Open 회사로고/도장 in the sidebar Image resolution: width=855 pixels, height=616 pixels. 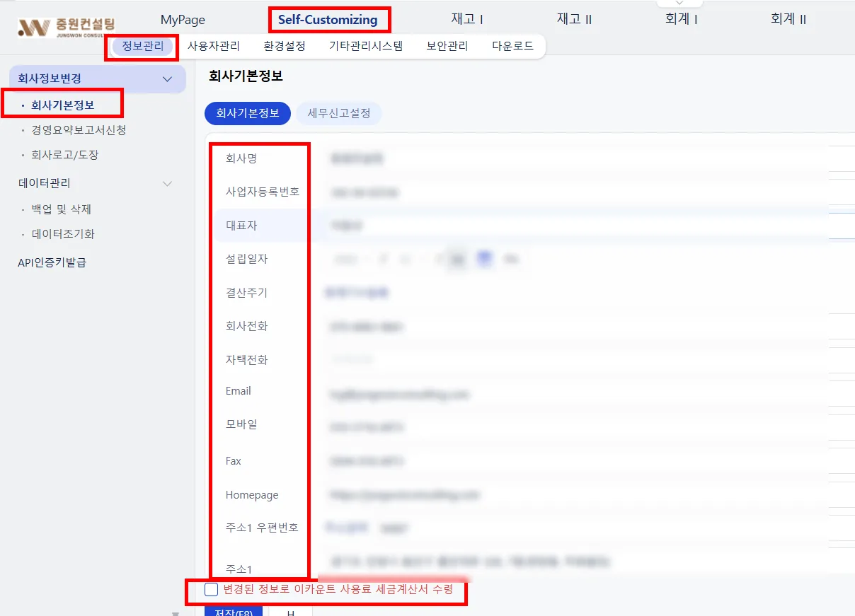[x=65, y=154]
